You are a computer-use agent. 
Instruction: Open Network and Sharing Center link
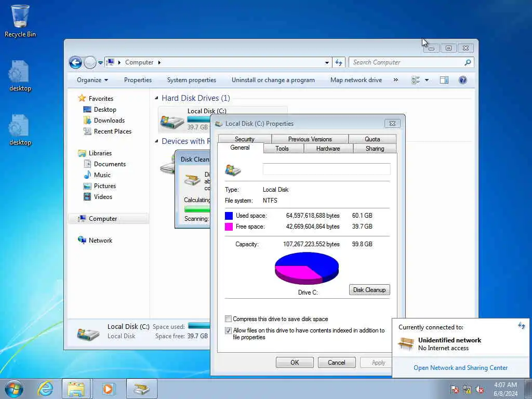(x=460, y=368)
